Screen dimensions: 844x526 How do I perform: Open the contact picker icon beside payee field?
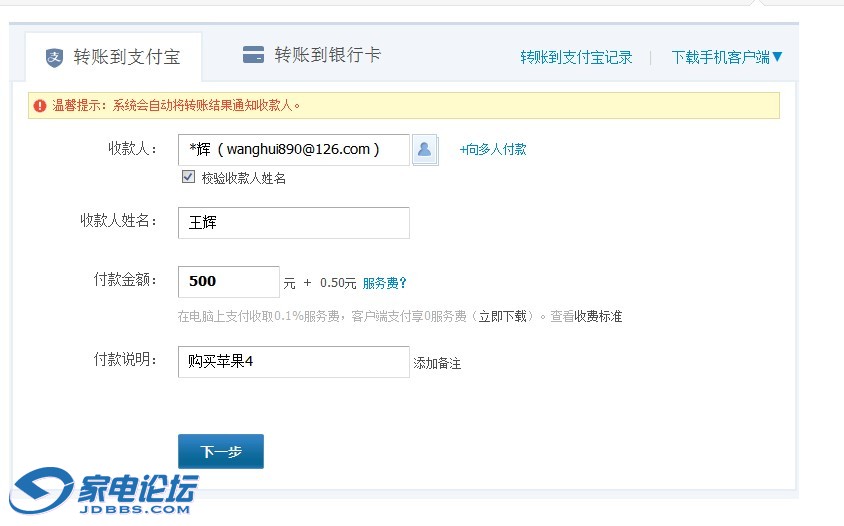pos(425,150)
